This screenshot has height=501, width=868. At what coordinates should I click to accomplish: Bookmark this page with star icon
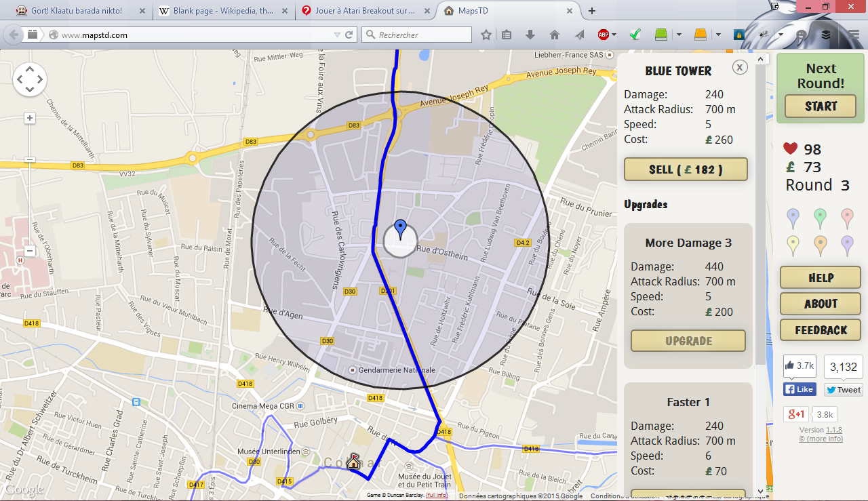coord(486,35)
